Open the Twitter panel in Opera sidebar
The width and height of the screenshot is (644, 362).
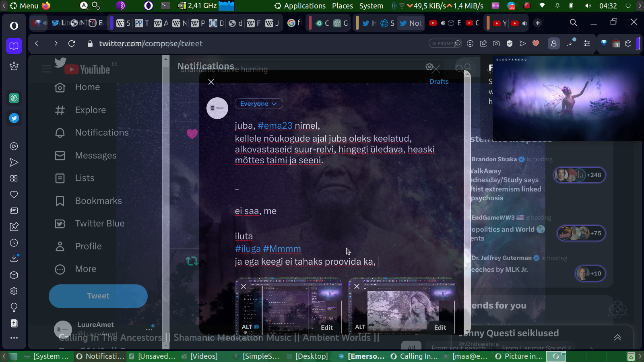coord(14,118)
